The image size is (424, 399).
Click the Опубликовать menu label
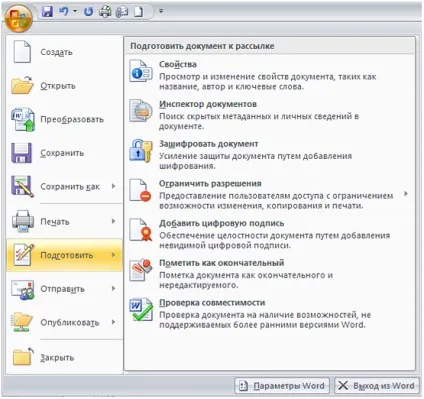(x=70, y=323)
